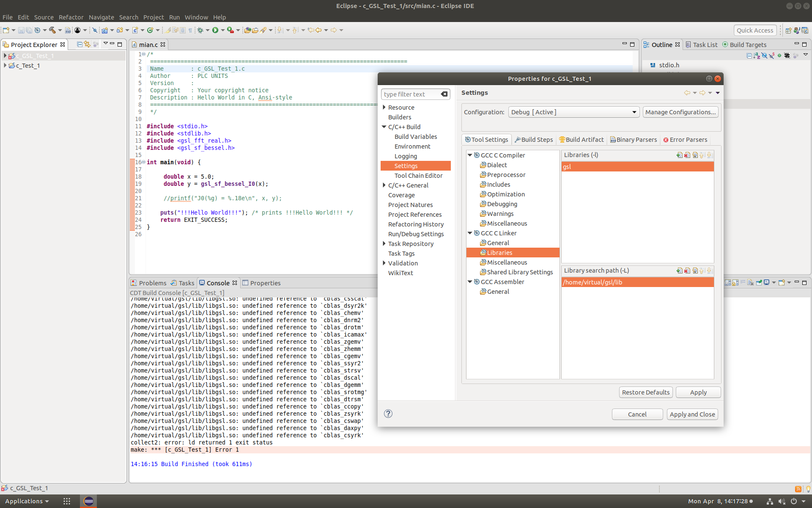Click the Restore Defaults button
This screenshot has width=812, height=508.
(x=646, y=392)
